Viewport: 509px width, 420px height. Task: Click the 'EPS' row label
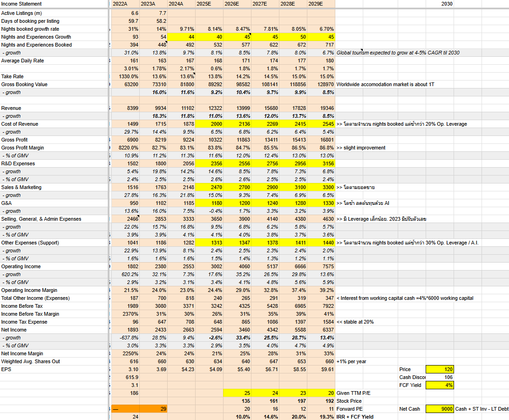coord(6,369)
